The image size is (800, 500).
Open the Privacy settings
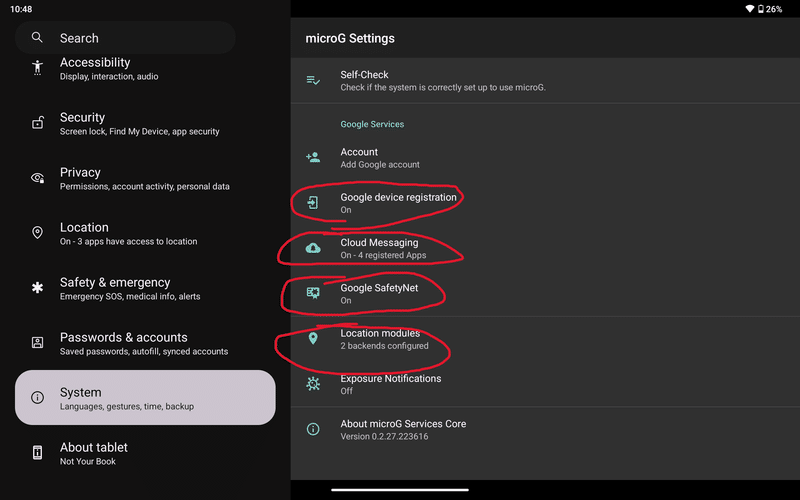pos(145,178)
